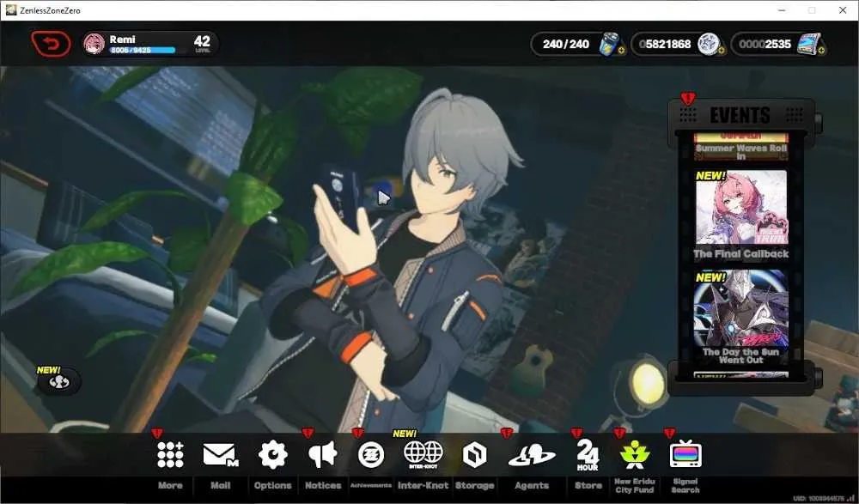The height and width of the screenshot is (504, 859).
Task: Open Summer Waves Roll In event banner
Action: click(741, 147)
